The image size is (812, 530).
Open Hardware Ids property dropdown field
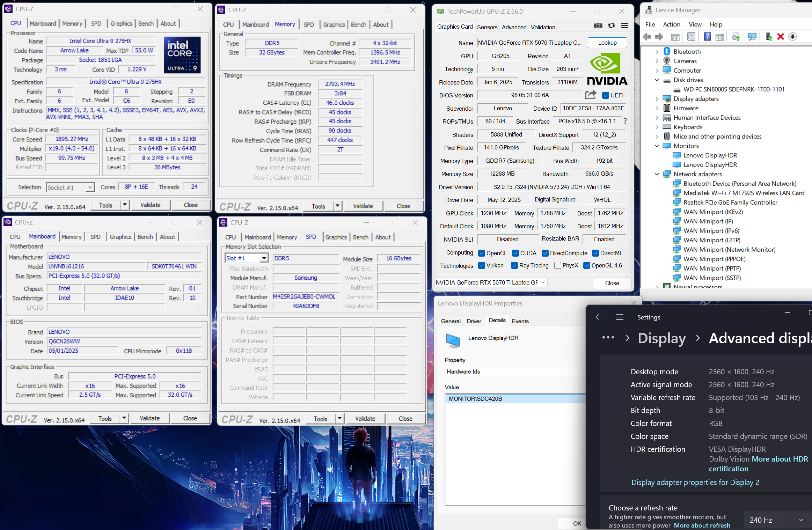tap(515, 371)
